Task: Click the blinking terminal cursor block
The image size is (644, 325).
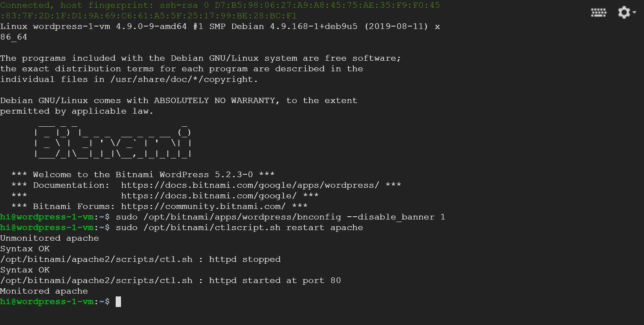Action: [x=119, y=302]
